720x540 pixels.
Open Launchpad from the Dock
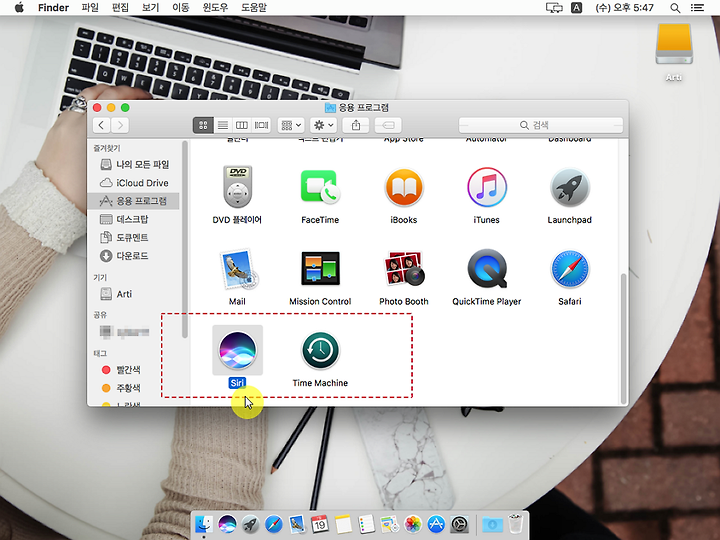[x=250, y=524]
